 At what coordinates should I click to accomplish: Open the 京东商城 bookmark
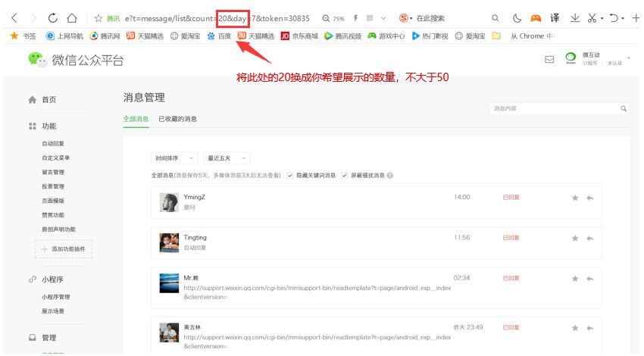pyautogui.click(x=299, y=36)
